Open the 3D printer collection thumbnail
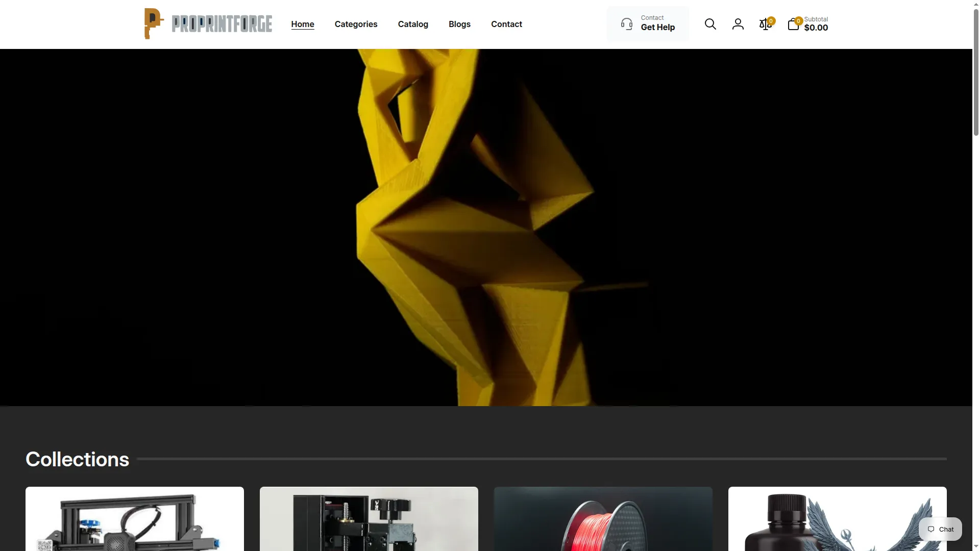 click(x=135, y=519)
